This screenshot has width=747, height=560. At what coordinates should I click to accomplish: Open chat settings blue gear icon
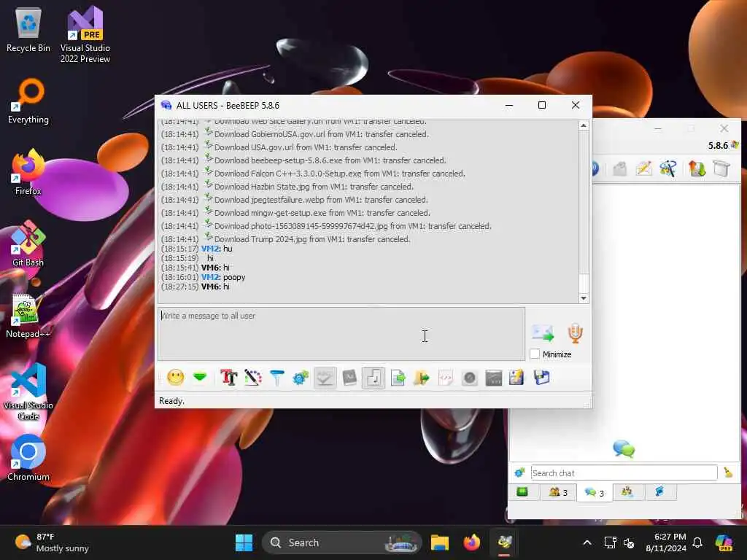coord(301,378)
